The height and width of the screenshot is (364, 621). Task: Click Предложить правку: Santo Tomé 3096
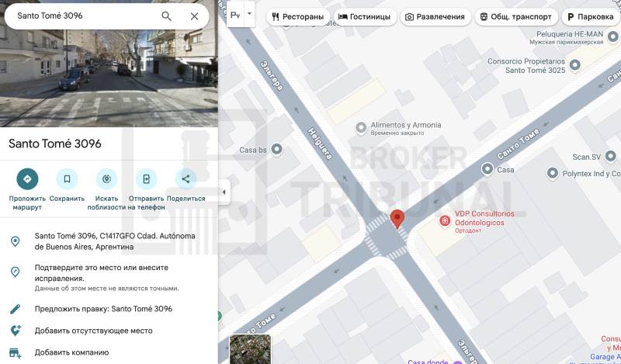click(103, 309)
